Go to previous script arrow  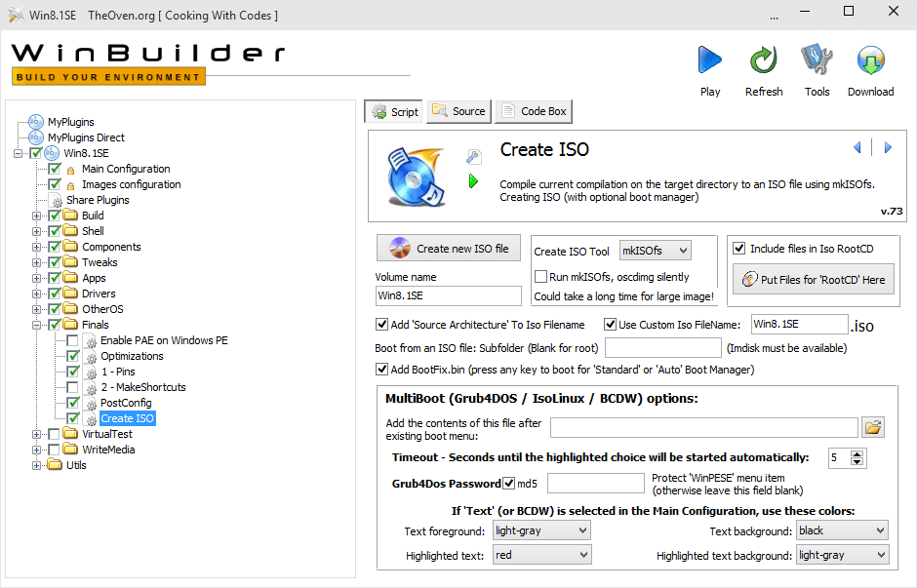(x=857, y=147)
